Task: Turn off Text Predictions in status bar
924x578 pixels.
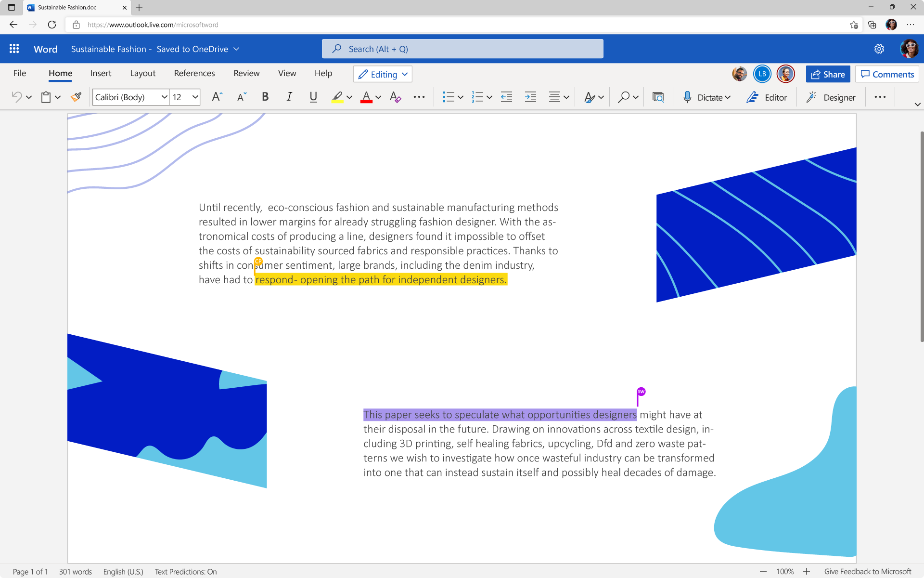Action: (185, 571)
